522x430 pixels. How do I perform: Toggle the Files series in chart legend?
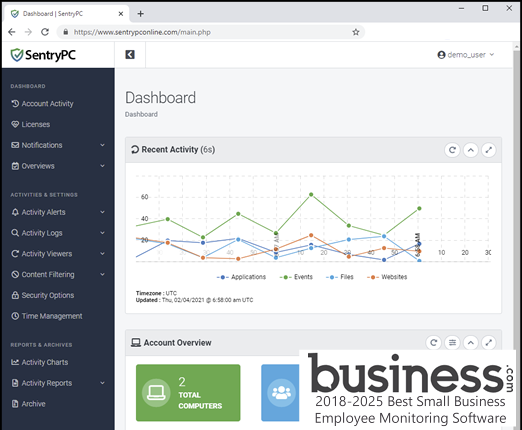[340, 277]
